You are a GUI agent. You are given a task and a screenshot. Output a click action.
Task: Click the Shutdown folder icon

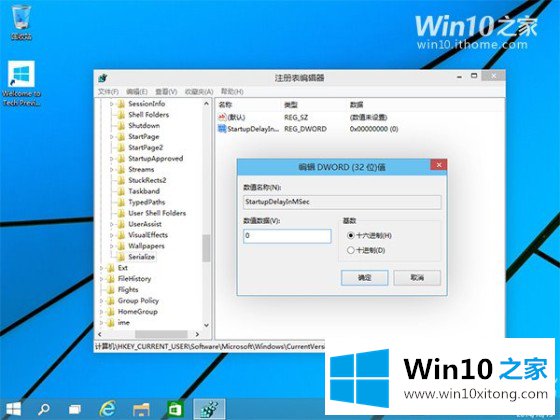coord(121,125)
